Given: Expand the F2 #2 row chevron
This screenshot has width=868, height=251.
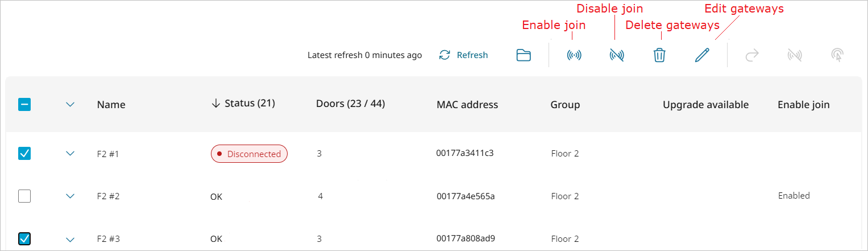Looking at the screenshot, I should pos(70,196).
